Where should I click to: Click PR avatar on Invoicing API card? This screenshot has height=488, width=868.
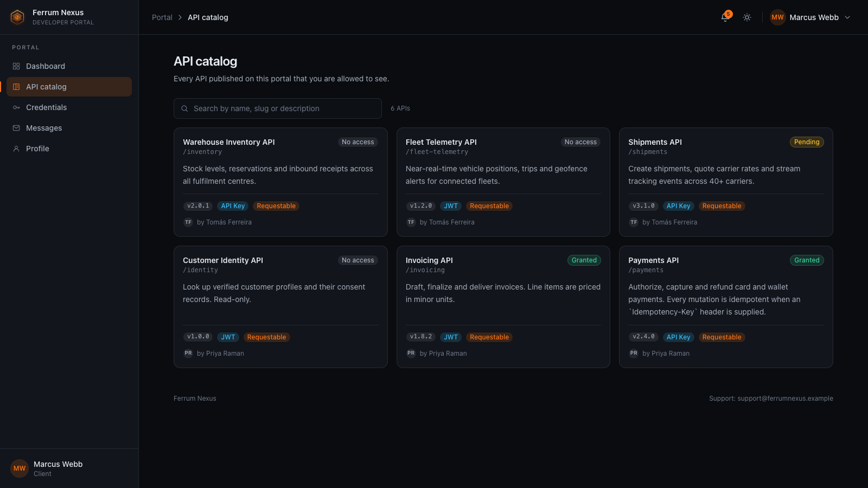click(411, 353)
